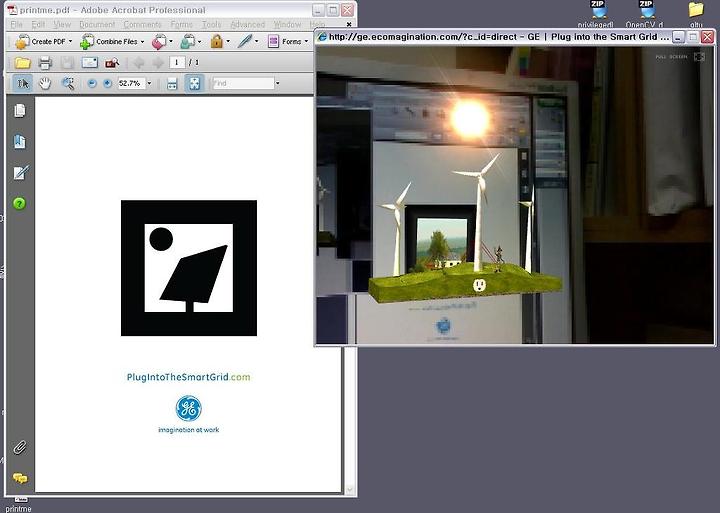Open the Find options dropdown arrow
Image resolution: width=720 pixels, height=513 pixels.
[x=277, y=84]
